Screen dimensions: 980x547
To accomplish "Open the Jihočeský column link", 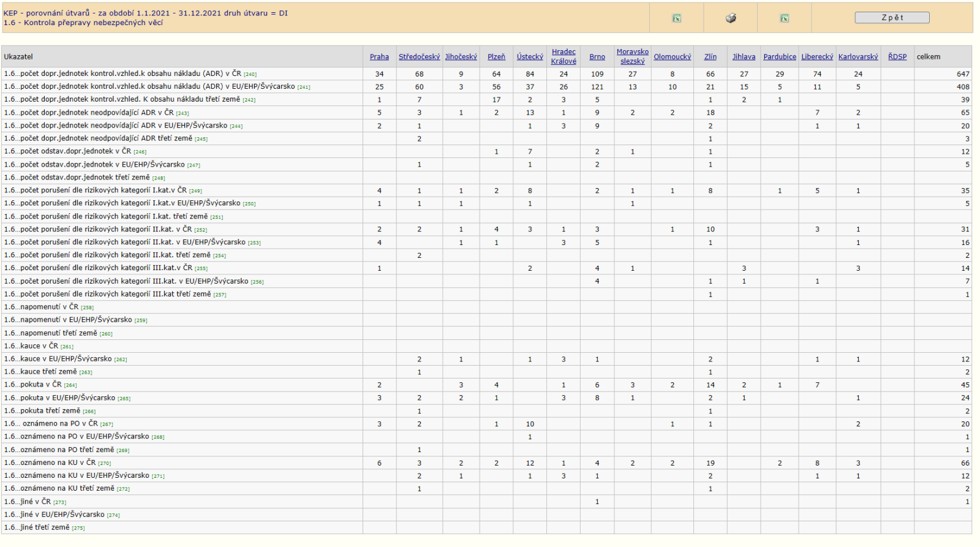I will tap(461, 57).
